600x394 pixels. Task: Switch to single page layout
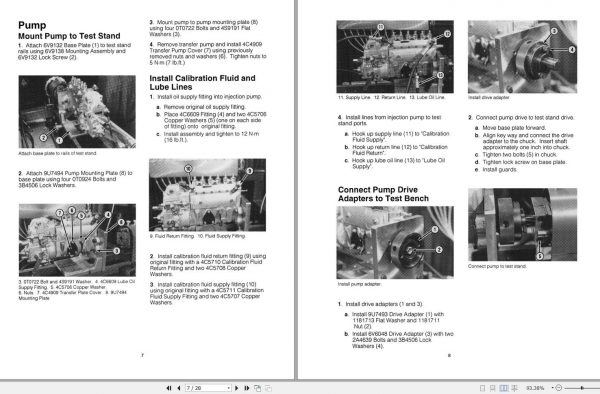pos(483,388)
